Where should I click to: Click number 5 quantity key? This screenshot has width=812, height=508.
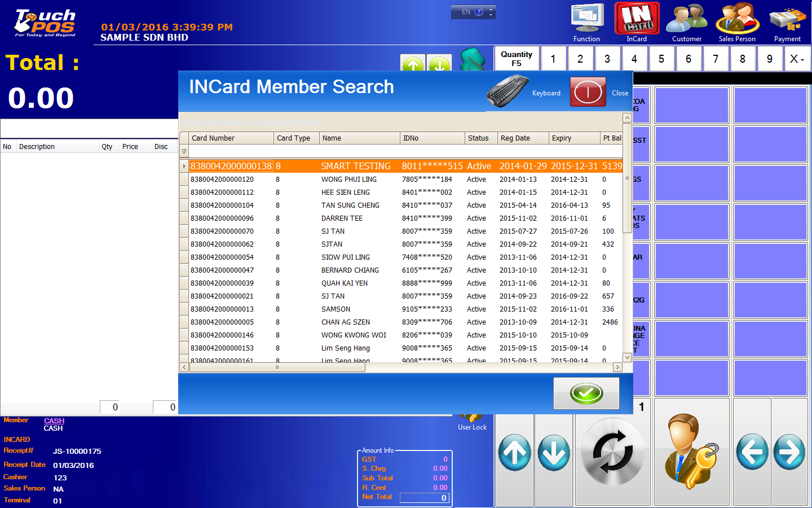pyautogui.click(x=661, y=59)
